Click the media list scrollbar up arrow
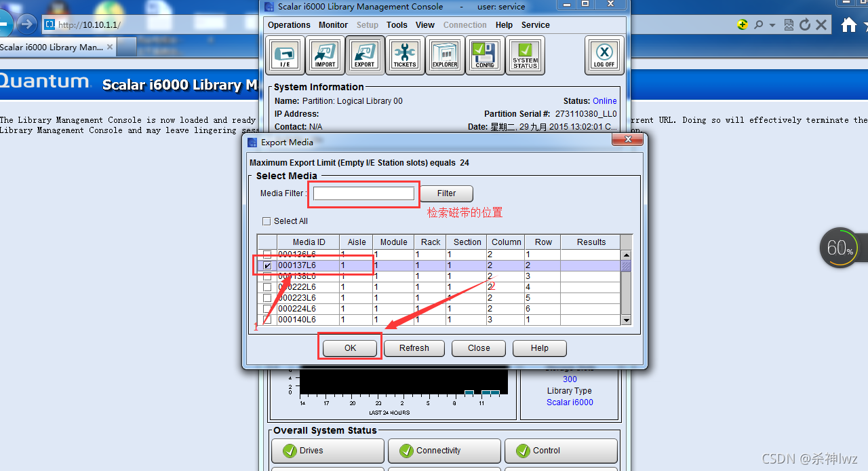 pos(626,255)
